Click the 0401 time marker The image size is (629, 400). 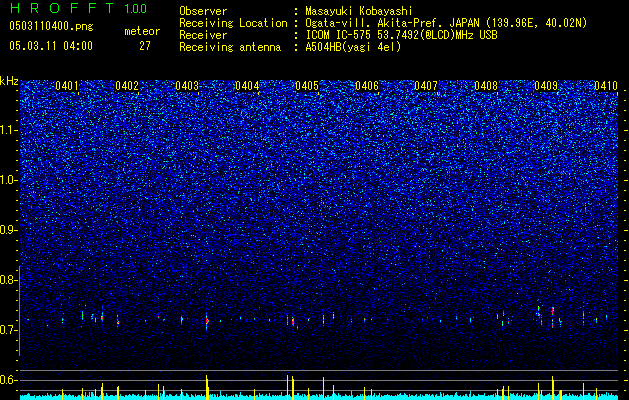67,85
